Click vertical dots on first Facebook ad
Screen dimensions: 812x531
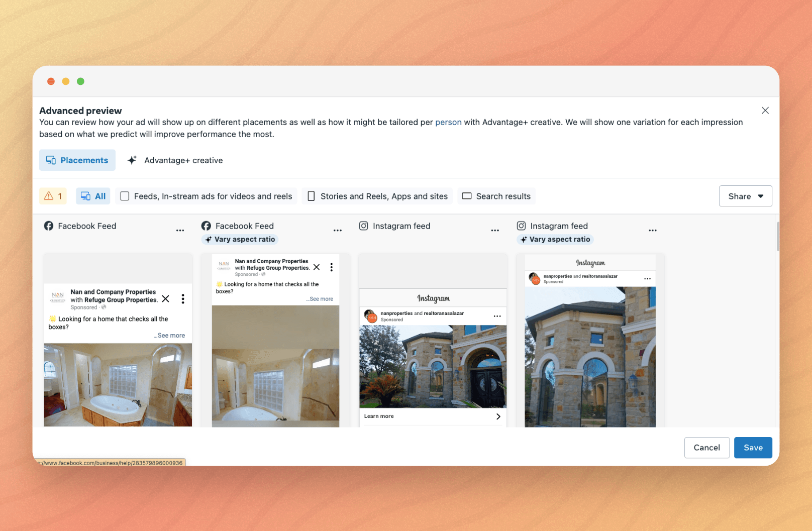click(183, 299)
